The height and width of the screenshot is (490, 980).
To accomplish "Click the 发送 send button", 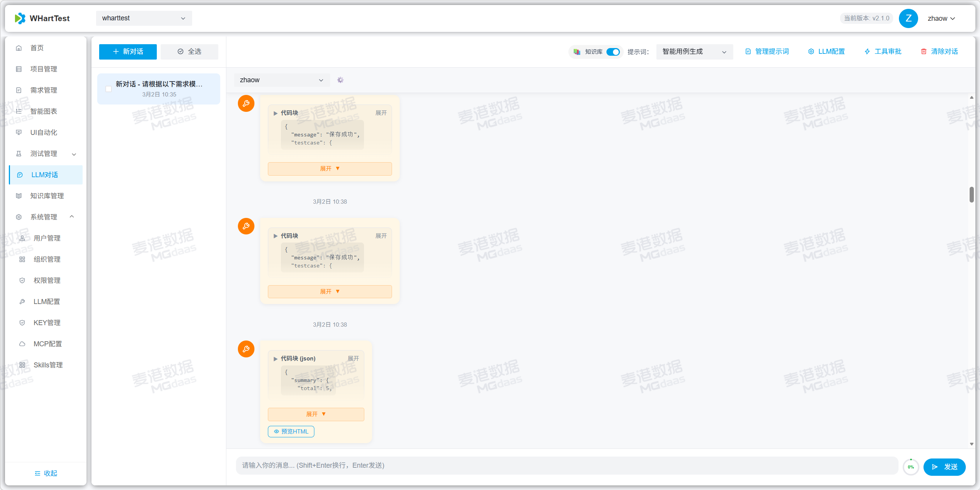I will point(944,467).
